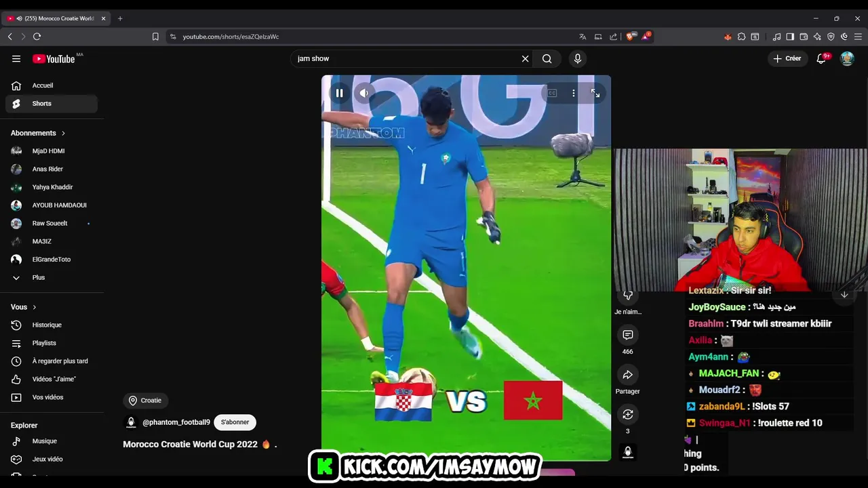The image size is (868, 488).
Task: Click the S'abonner button
Action: pyautogui.click(x=235, y=422)
